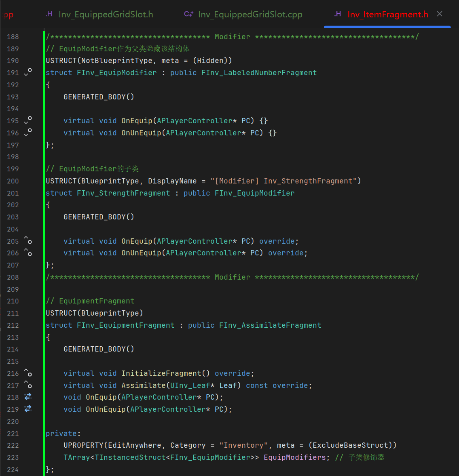Click EquipModifiers variable name on line 223
459x476 pixels.
pos(295,457)
